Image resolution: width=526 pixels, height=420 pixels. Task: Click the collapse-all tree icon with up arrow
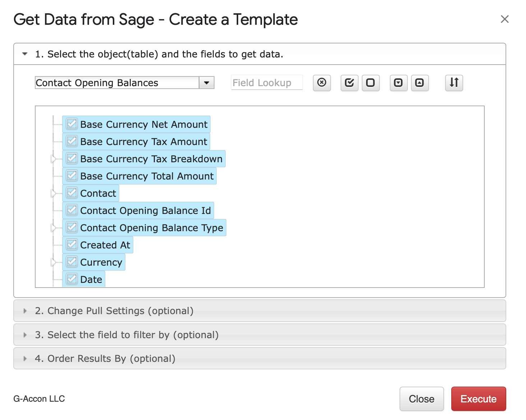[x=420, y=83]
